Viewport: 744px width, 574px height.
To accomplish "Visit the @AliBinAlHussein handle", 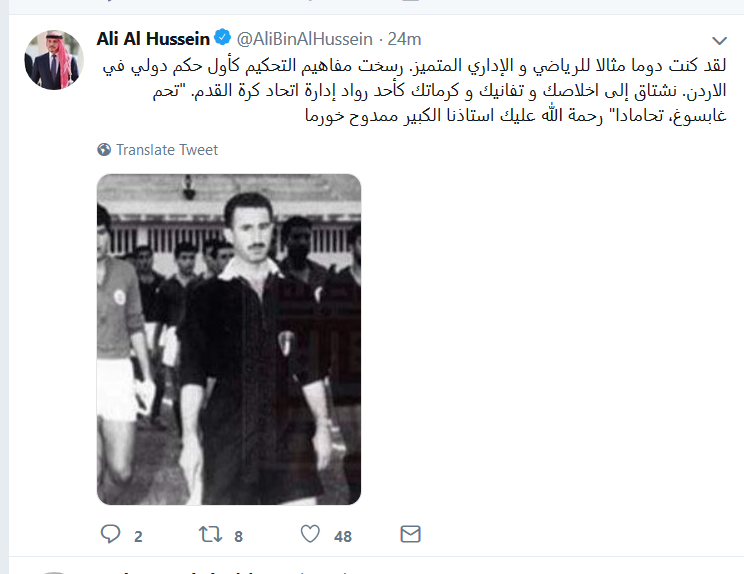I will pyautogui.click(x=304, y=39).
